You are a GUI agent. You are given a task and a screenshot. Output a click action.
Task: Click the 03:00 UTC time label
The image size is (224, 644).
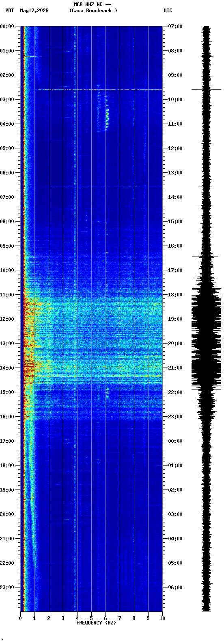(175, 514)
